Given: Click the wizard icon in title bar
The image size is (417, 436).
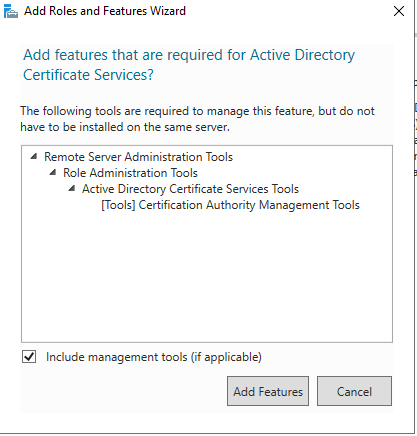Looking at the screenshot, I should tap(11, 11).
